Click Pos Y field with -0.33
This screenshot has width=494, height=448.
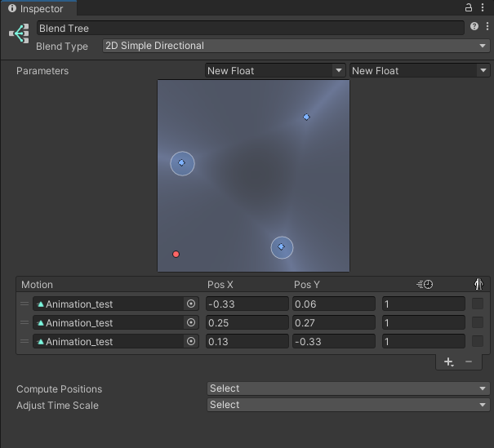pyautogui.click(x=334, y=341)
